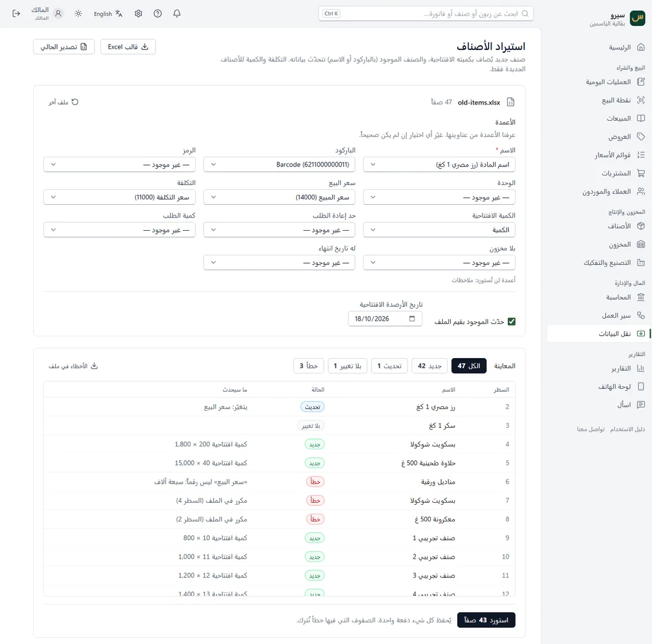Click the حلاوة طحينية 500 غ row name

point(428,463)
